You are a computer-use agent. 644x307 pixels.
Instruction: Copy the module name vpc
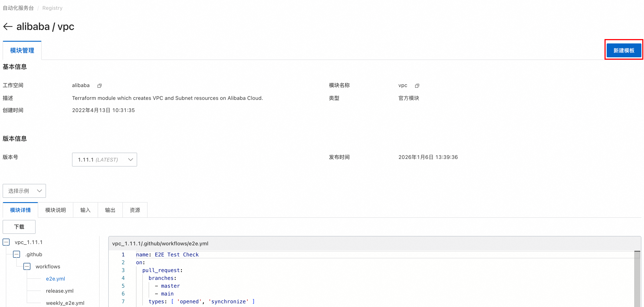tap(417, 86)
